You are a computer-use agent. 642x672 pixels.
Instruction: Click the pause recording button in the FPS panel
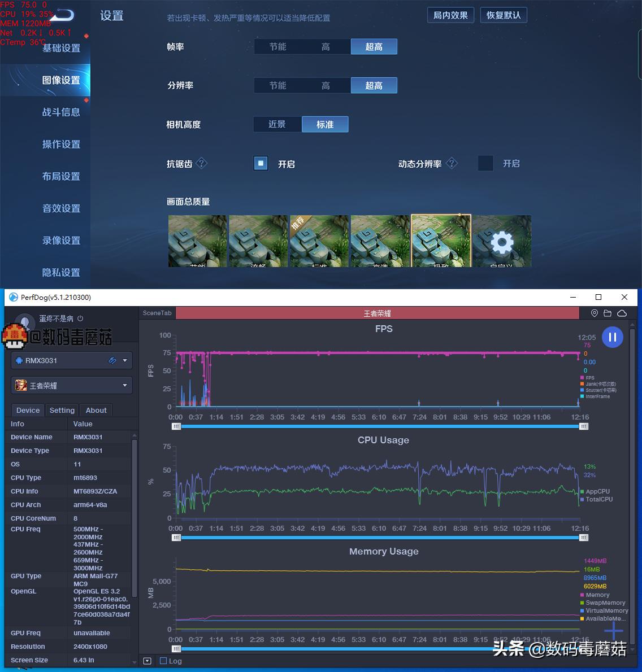click(x=613, y=337)
